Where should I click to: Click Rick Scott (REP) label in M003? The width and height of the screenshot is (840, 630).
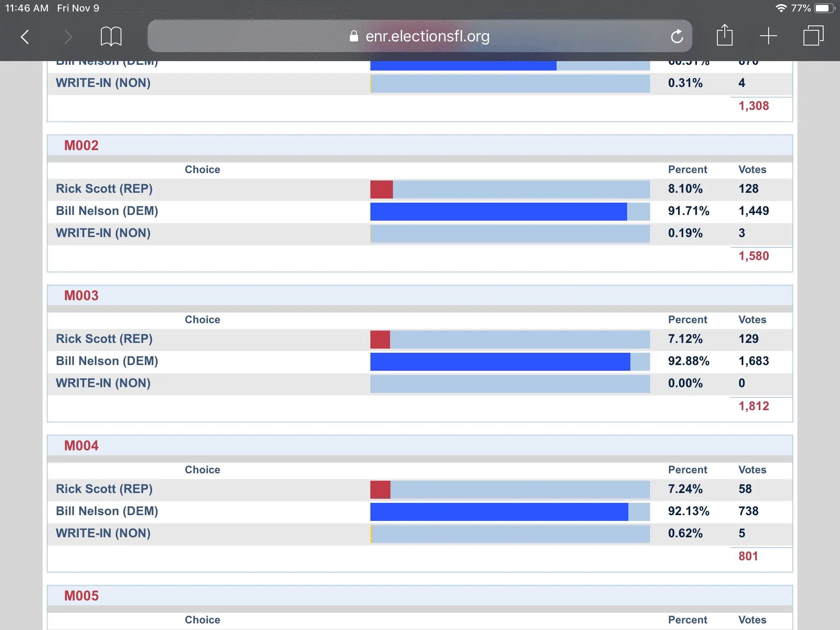pyautogui.click(x=104, y=339)
